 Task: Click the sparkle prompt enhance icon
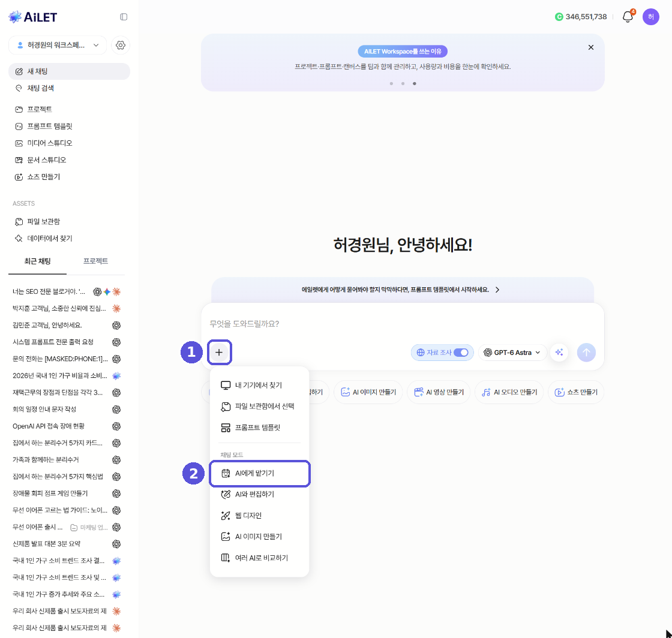tap(559, 353)
